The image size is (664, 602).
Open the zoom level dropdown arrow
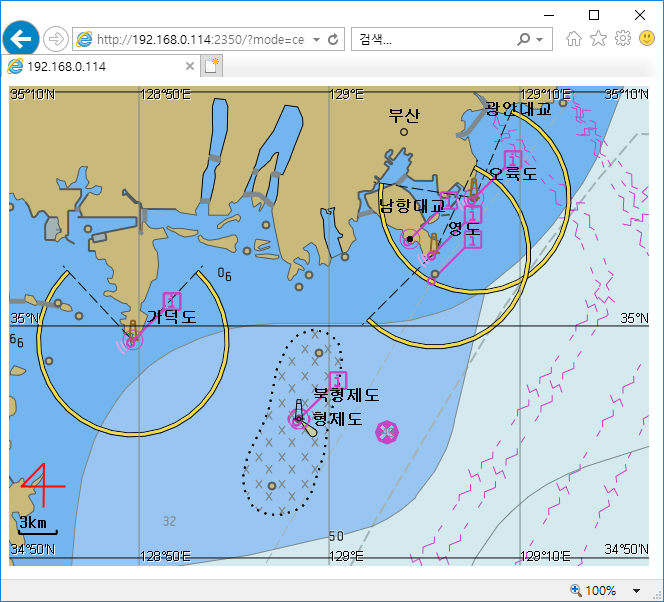click(636, 591)
